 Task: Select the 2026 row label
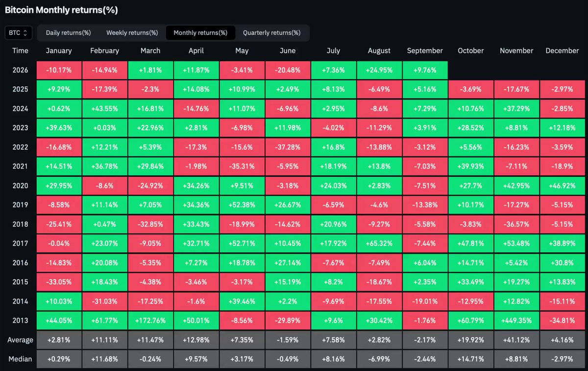point(21,70)
